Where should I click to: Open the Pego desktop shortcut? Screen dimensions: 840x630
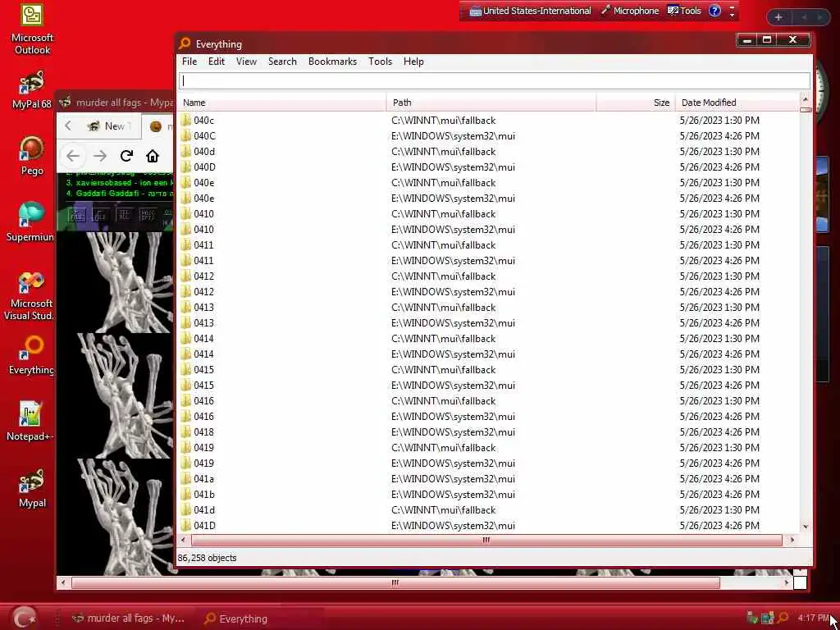(x=32, y=155)
